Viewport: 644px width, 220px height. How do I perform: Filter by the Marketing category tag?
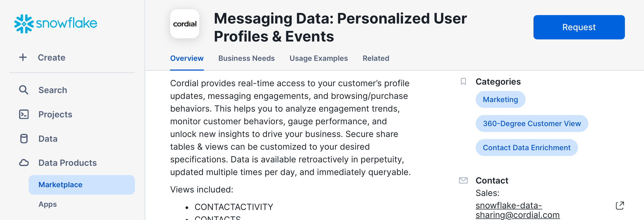(x=500, y=99)
